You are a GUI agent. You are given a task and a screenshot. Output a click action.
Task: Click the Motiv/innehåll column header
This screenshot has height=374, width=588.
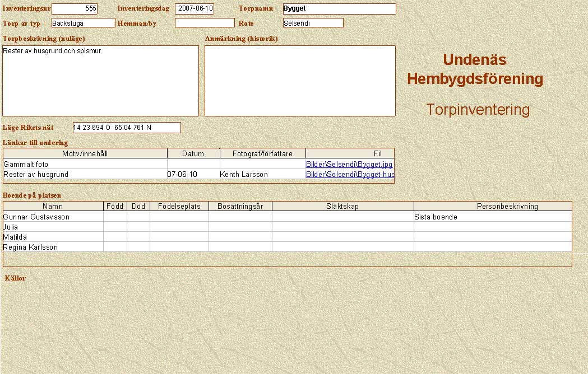coord(85,153)
